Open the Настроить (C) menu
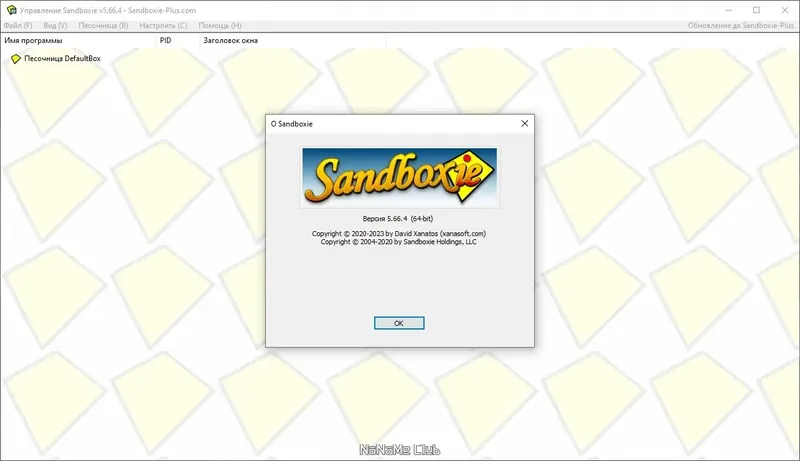 pyautogui.click(x=163, y=25)
